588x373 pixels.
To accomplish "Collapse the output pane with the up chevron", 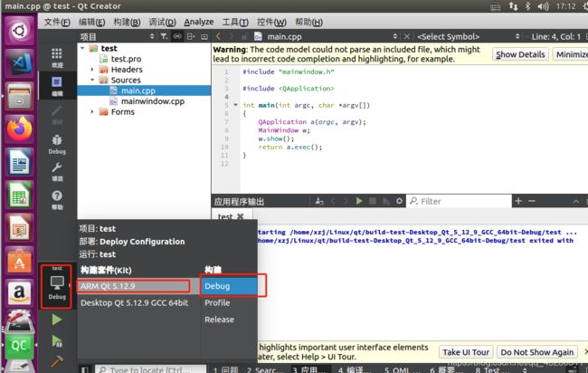I will click(x=575, y=202).
